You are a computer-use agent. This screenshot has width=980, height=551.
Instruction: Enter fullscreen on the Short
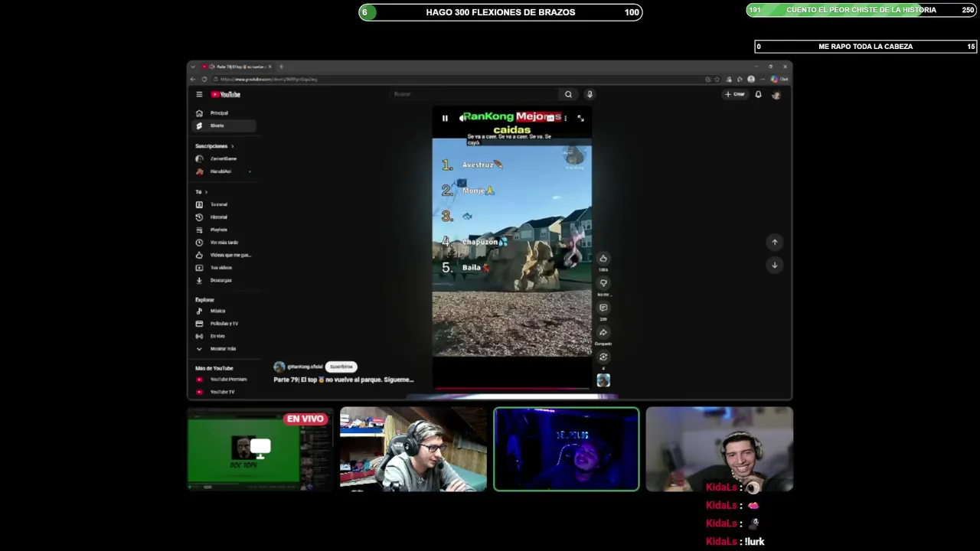pos(580,118)
